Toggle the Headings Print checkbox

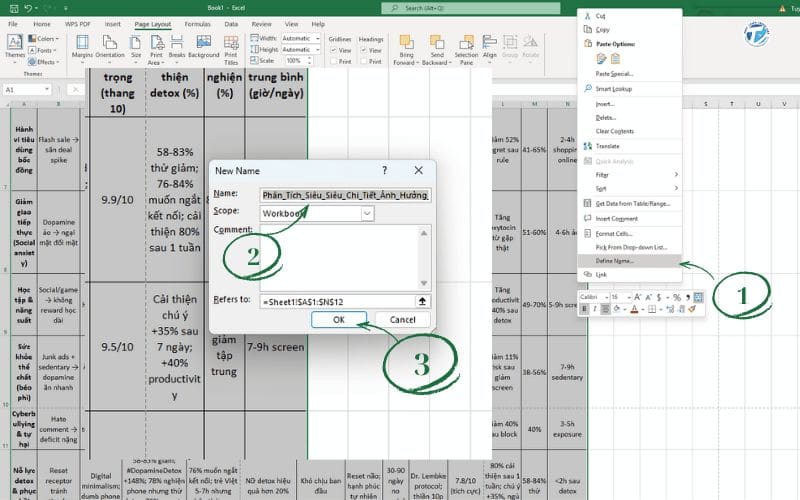[x=364, y=61]
